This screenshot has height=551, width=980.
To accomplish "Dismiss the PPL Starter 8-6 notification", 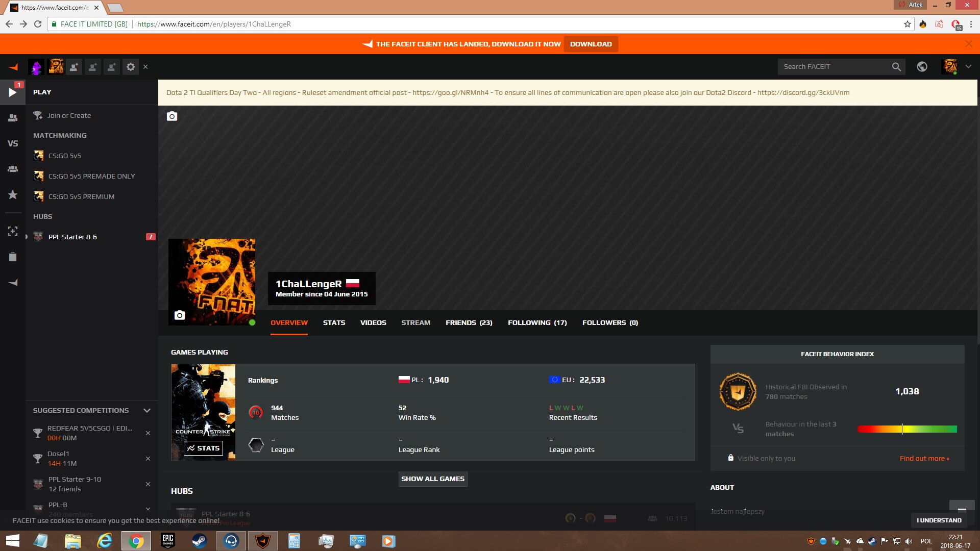I will pyautogui.click(x=150, y=237).
